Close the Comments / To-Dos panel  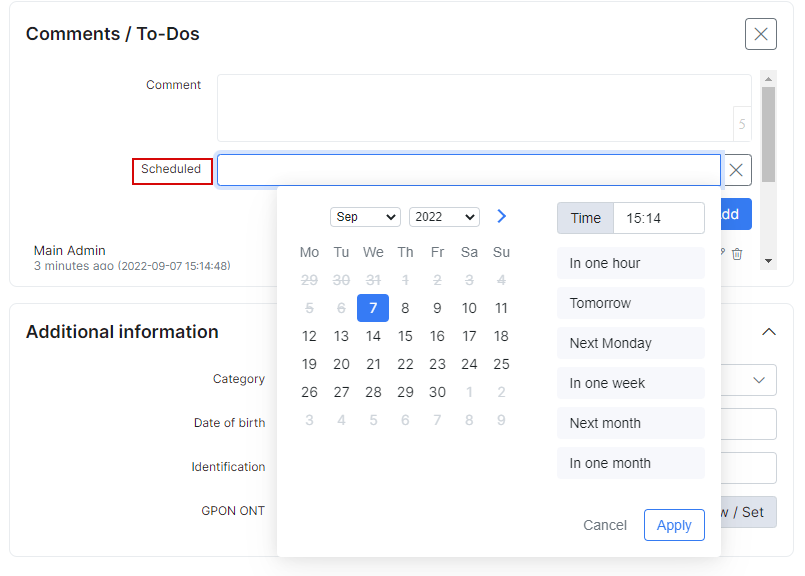760,34
